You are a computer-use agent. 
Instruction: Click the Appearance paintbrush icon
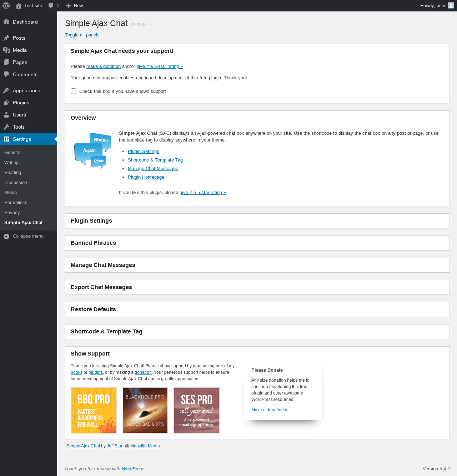[x=6, y=90]
